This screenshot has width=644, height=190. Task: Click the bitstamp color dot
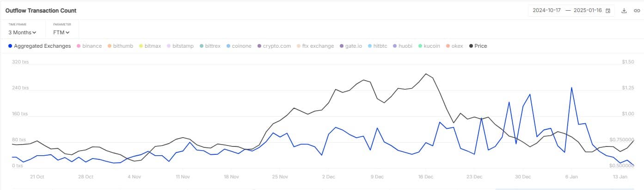point(168,46)
